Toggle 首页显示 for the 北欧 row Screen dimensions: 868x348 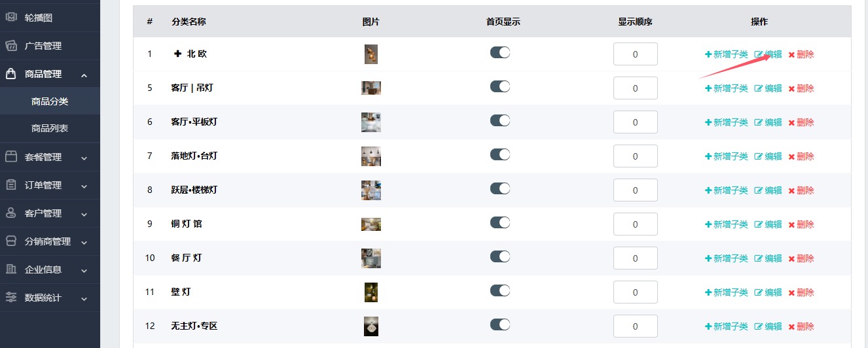(500, 52)
